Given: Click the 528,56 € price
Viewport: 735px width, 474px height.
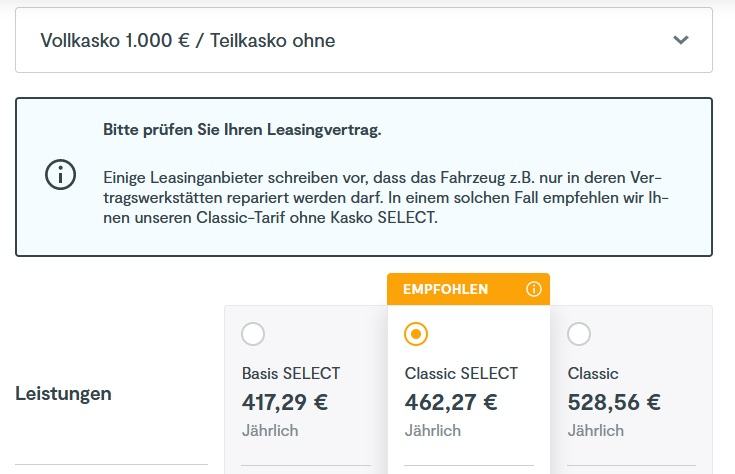Looking at the screenshot, I should click(614, 402).
